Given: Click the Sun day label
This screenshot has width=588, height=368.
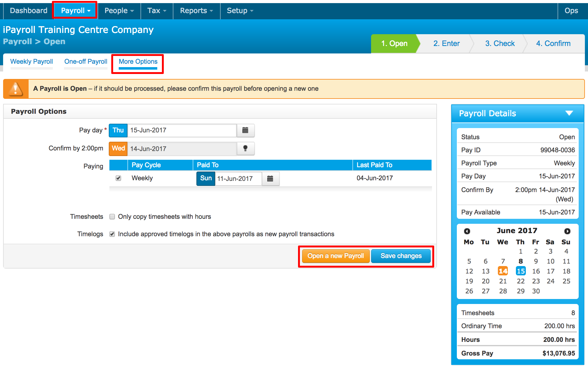Looking at the screenshot, I should click(206, 178).
